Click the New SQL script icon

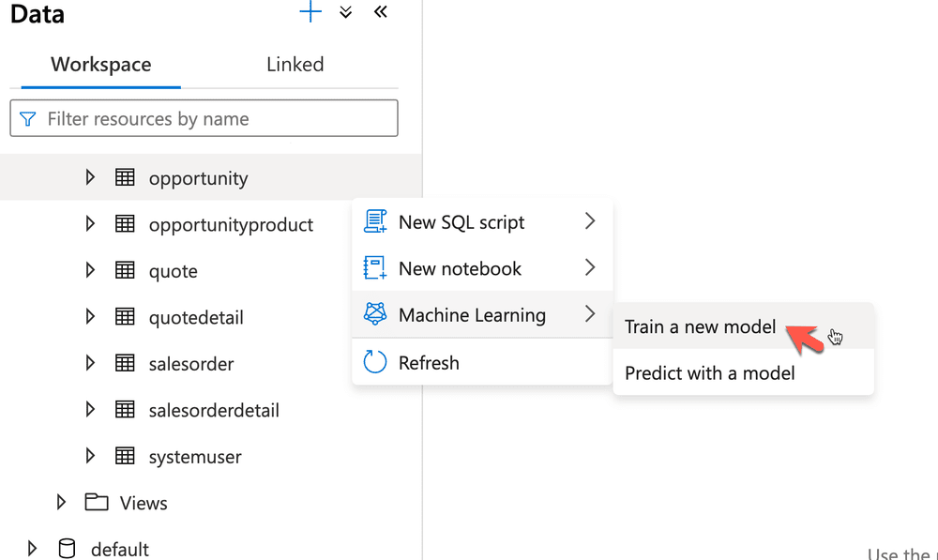click(373, 221)
